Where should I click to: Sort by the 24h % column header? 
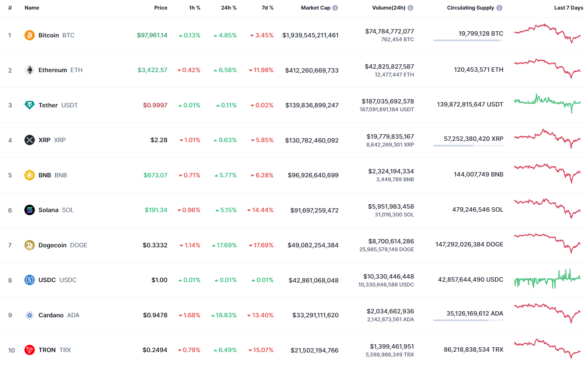pyautogui.click(x=228, y=8)
